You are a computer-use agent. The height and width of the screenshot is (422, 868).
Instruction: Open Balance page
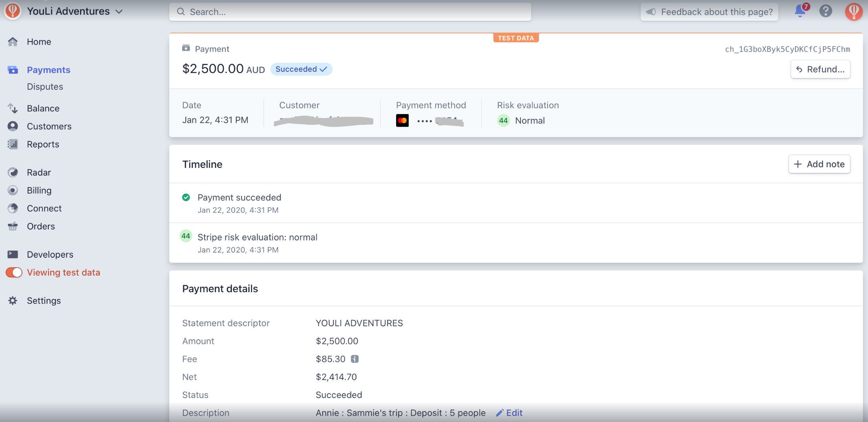43,108
